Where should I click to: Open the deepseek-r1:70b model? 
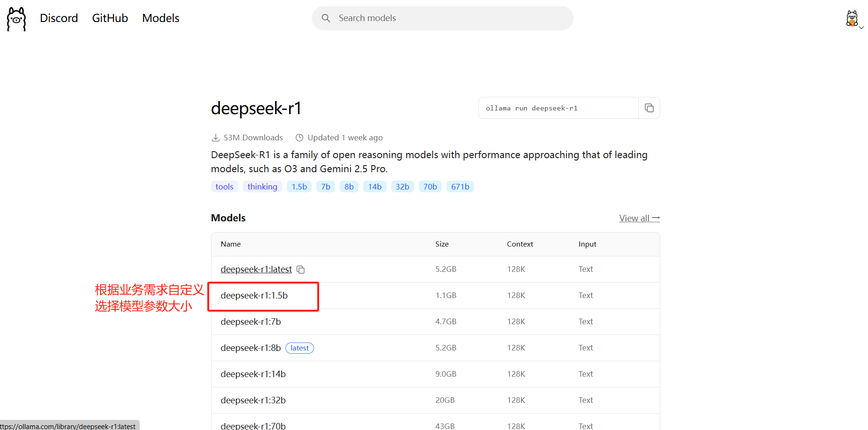click(x=253, y=426)
